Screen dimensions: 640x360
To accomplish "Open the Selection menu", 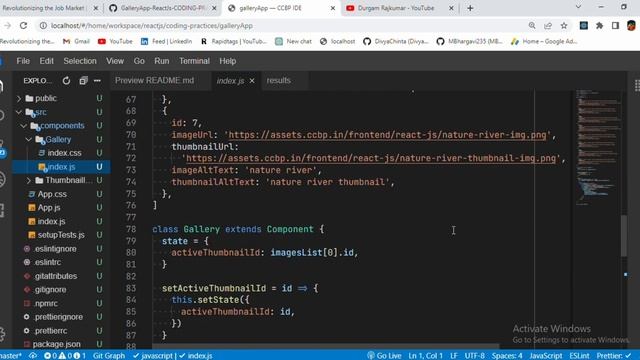I will [x=80, y=61].
